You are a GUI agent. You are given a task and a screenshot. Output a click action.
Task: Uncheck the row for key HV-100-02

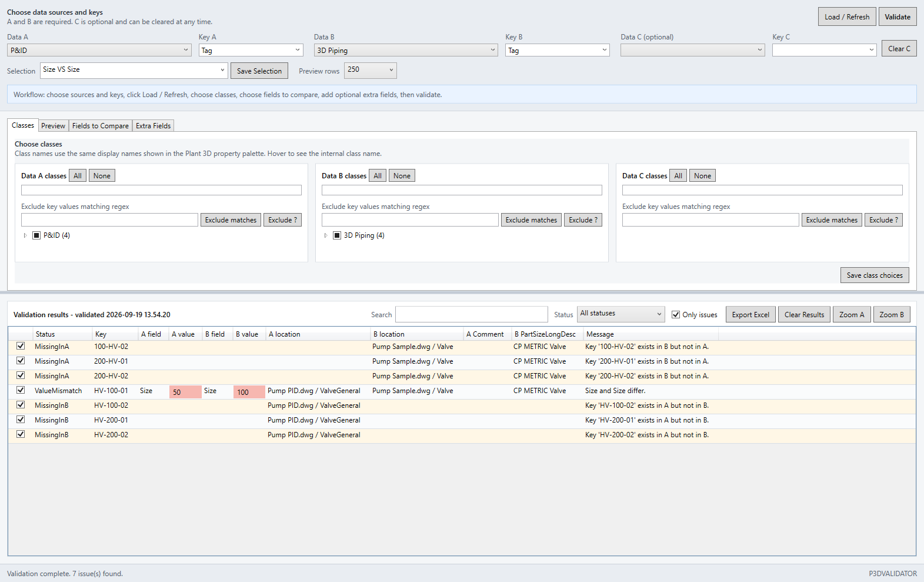click(21, 405)
